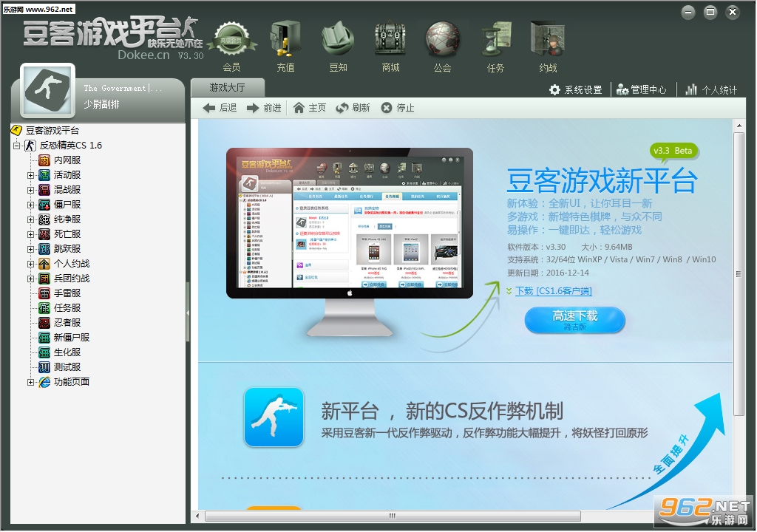Click the username The Government text
Image resolution: width=757 pixels, height=532 pixels.
point(123,89)
